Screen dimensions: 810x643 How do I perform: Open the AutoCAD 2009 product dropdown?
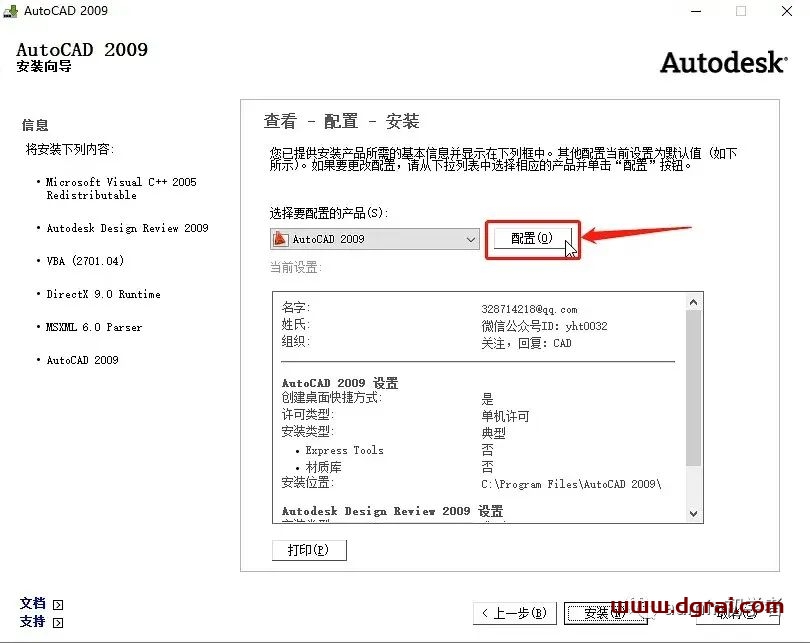tap(375, 239)
